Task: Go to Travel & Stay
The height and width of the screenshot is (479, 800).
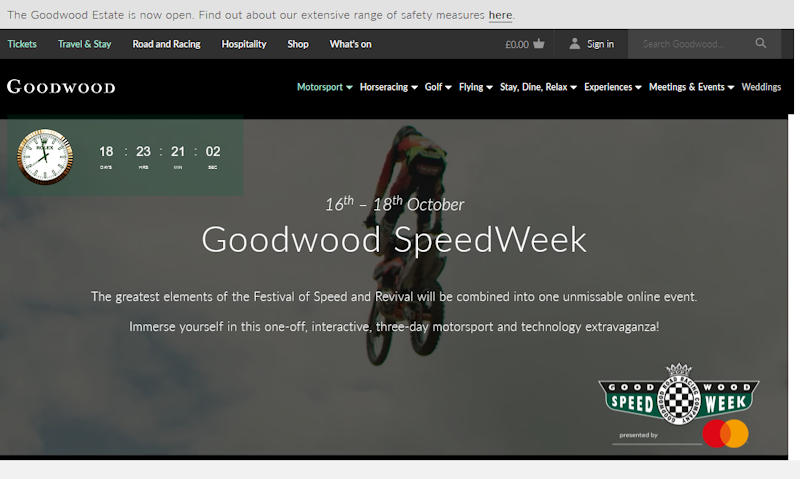Action: pos(84,44)
